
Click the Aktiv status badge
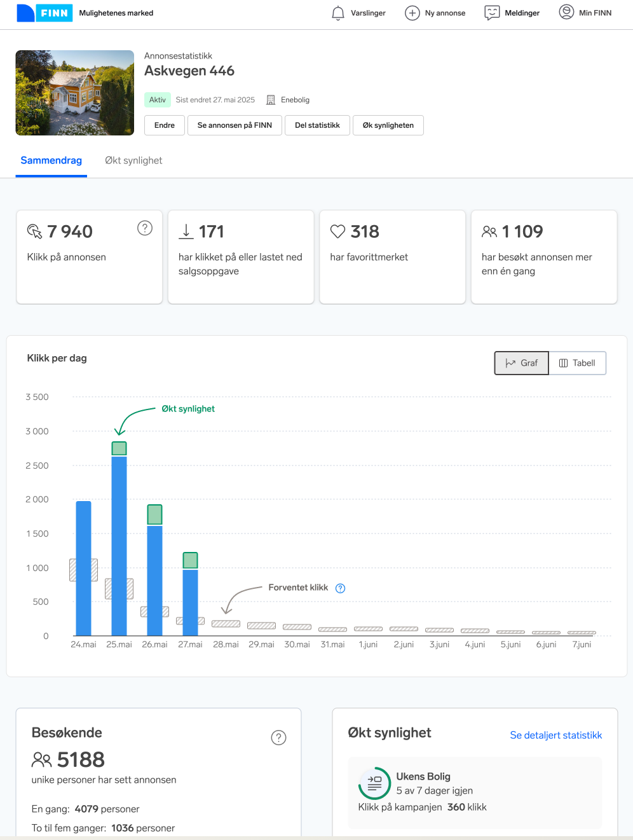coord(158,100)
